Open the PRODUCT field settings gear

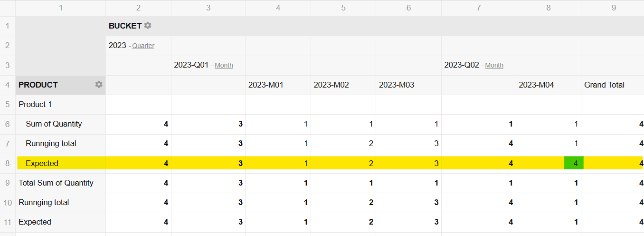99,85
